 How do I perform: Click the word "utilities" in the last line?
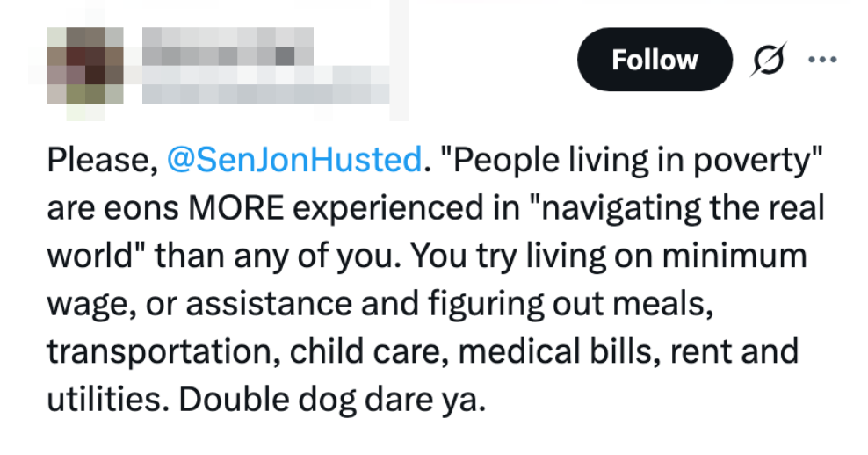(103, 399)
